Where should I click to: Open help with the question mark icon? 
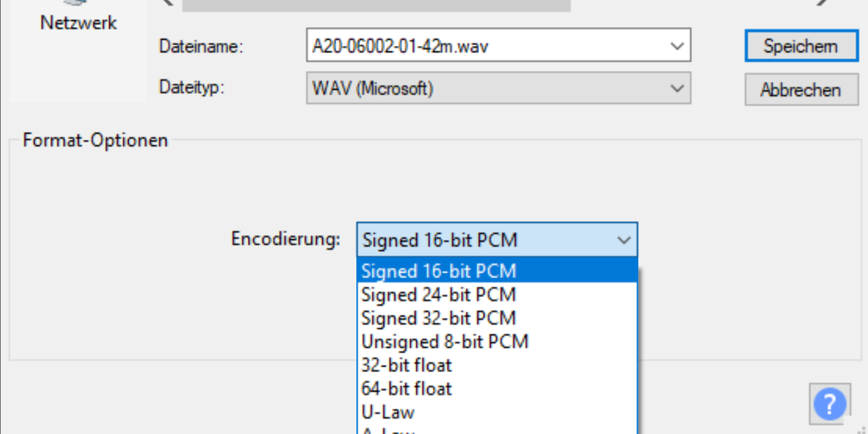[x=830, y=403]
